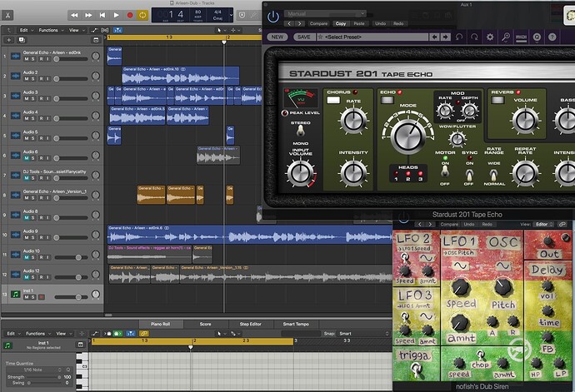Go to previous setting with plugin header left arrow
Image resolution: width=575 pixels, height=392 pixels.
click(x=289, y=23)
